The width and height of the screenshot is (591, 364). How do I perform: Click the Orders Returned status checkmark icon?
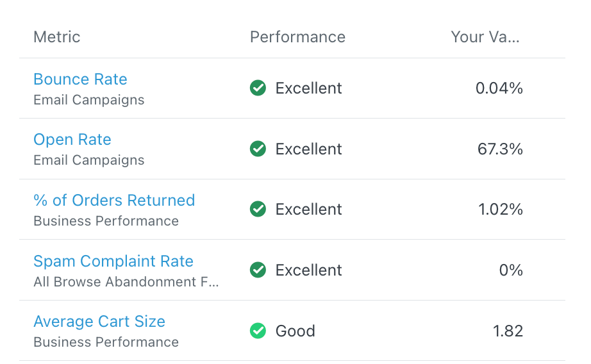[258, 210]
